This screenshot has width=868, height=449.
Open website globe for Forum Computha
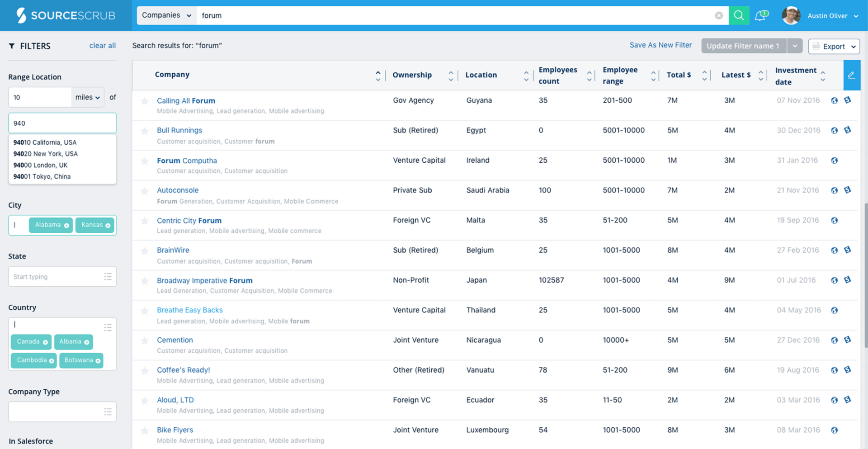[x=835, y=161]
